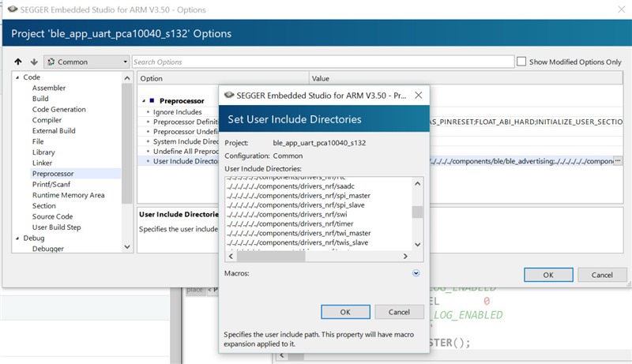Open the Common configuration dropdown
The width and height of the screenshot is (632, 364).
click(86, 62)
